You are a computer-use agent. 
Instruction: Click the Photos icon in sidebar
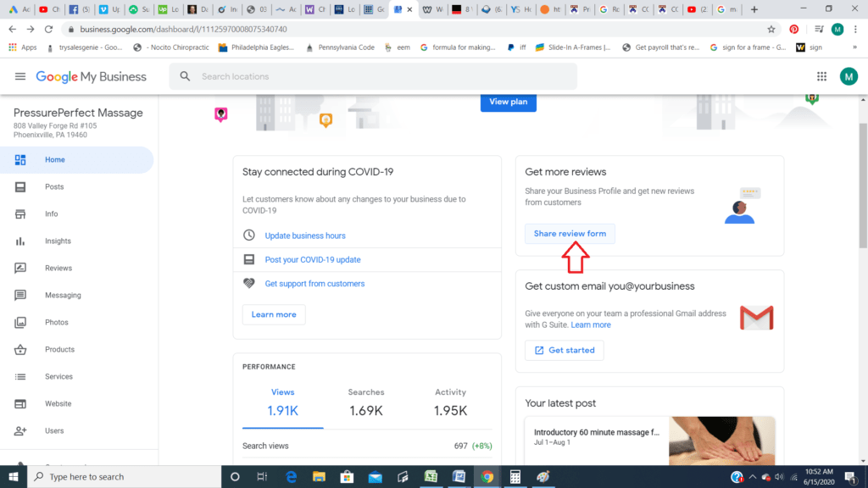(x=20, y=322)
